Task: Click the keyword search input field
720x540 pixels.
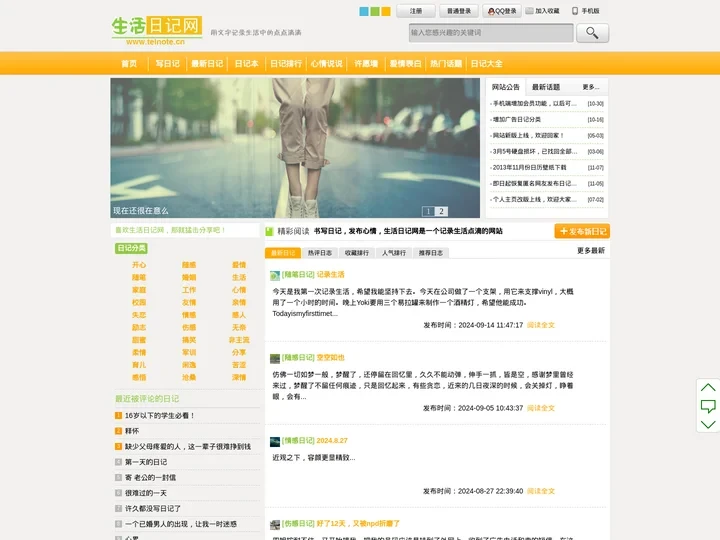Action: pyautogui.click(x=491, y=33)
